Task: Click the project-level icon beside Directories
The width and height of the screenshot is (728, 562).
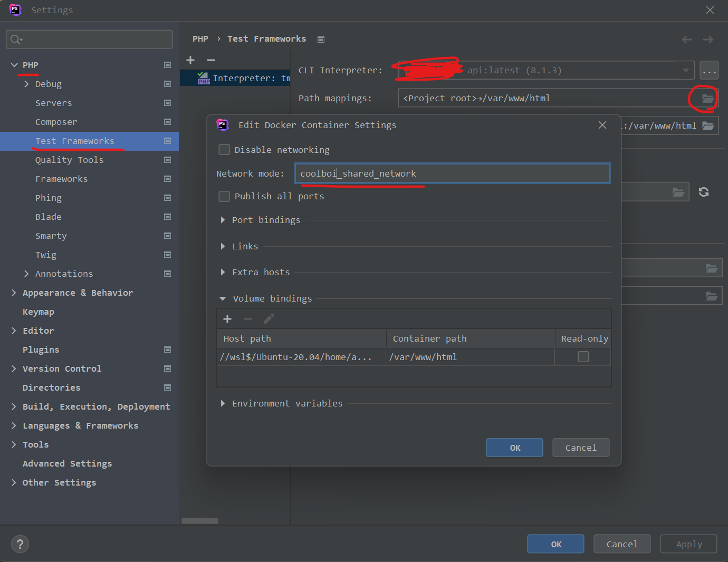Action: [x=167, y=387]
